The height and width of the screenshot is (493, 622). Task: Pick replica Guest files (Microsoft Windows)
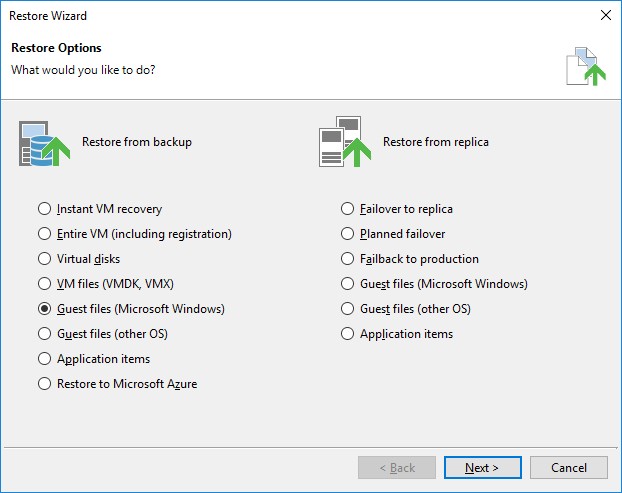click(348, 284)
